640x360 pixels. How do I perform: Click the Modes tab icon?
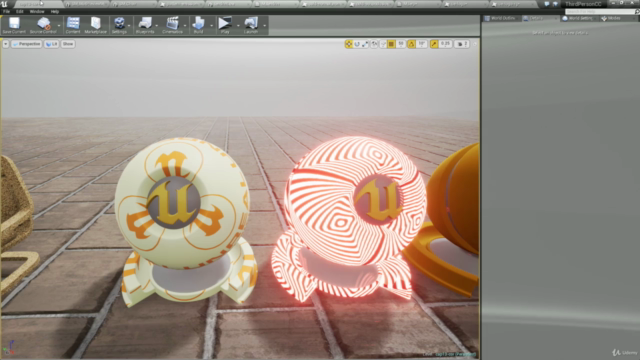(x=604, y=18)
